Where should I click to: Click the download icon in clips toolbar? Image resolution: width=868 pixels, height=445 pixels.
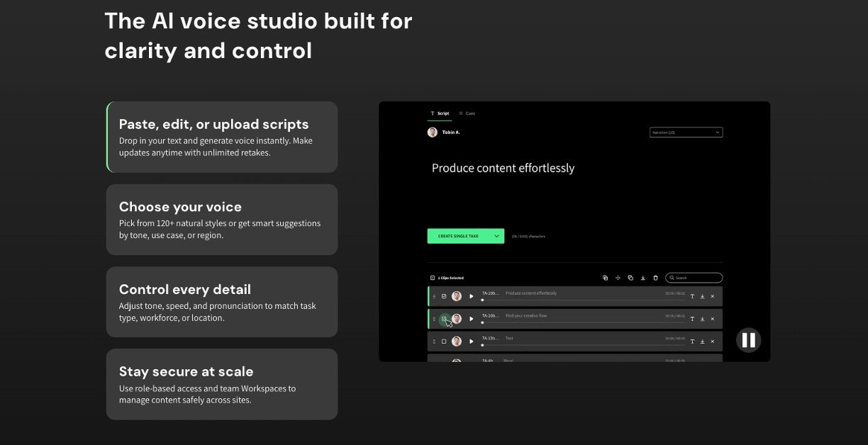[642, 278]
